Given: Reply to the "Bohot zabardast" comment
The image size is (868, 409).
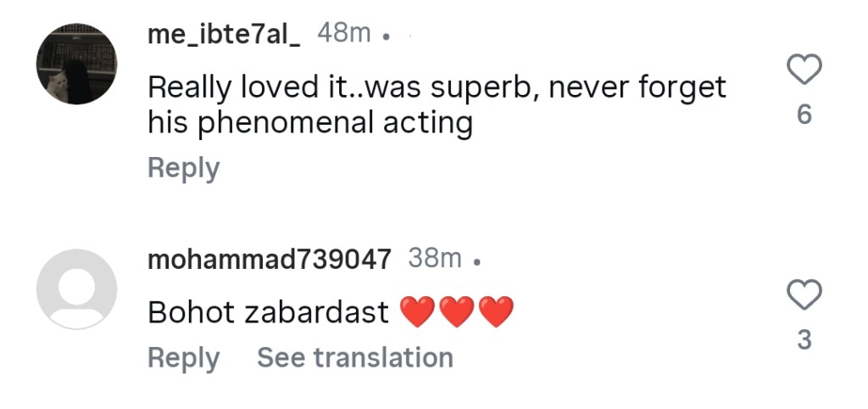Looking at the screenshot, I should click(x=183, y=357).
